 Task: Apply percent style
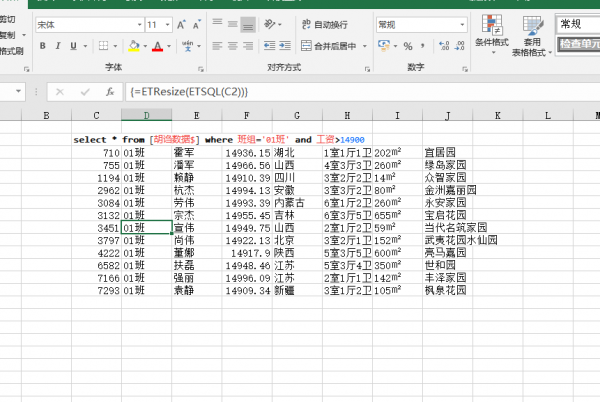click(x=408, y=46)
